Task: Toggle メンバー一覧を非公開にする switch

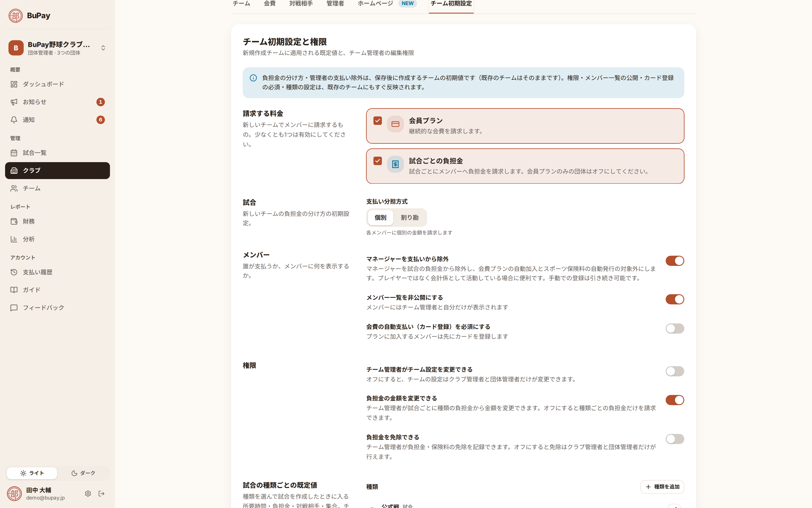Action: point(675,299)
